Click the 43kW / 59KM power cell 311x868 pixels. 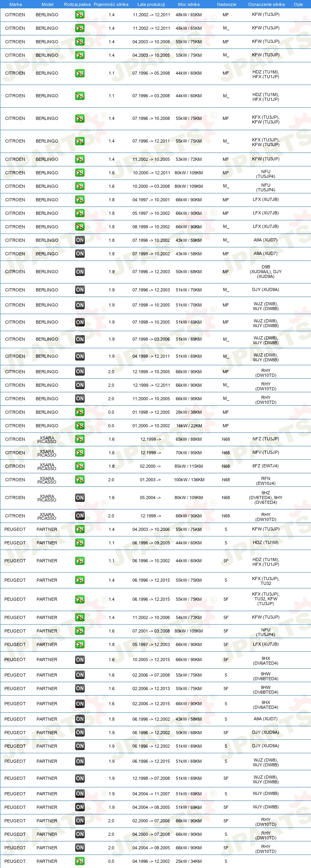(189, 240)
